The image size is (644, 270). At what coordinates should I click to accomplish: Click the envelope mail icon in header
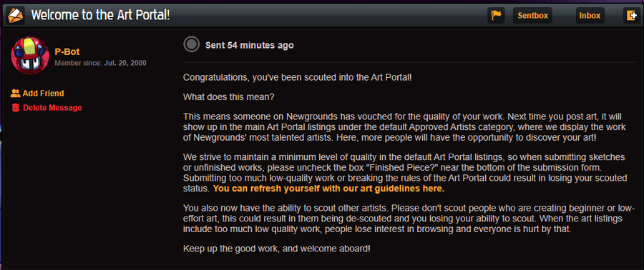pyautogui.click(x=16, y=16)
